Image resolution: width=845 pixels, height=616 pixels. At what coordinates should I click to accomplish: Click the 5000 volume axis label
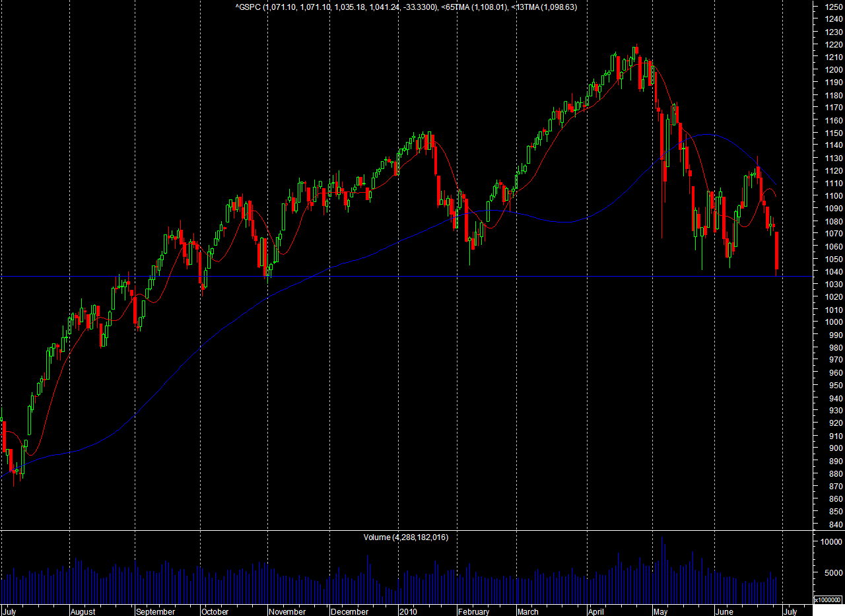[834, 572]
